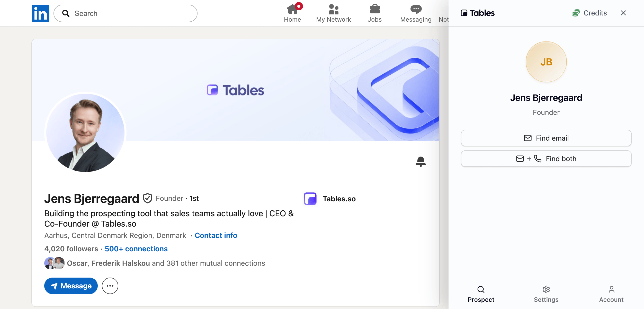Click the profile headline about prospecting tool
The image size is (644, 309).
[169, 219]
